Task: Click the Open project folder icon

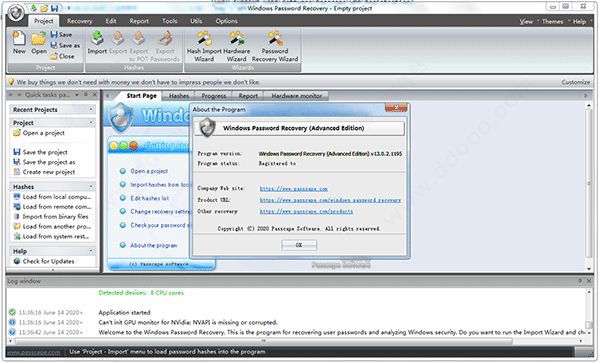Action: click(39, 42)
